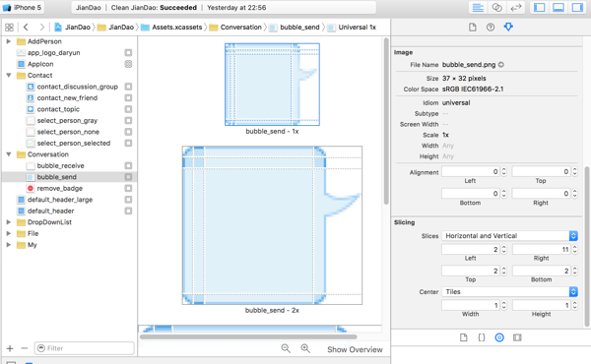Click Show Overview button
The image size is (591, 364).
pos(355,349)
